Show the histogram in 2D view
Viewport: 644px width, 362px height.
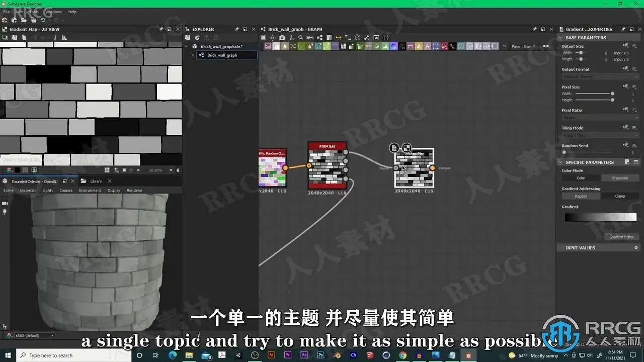(64, 38)
